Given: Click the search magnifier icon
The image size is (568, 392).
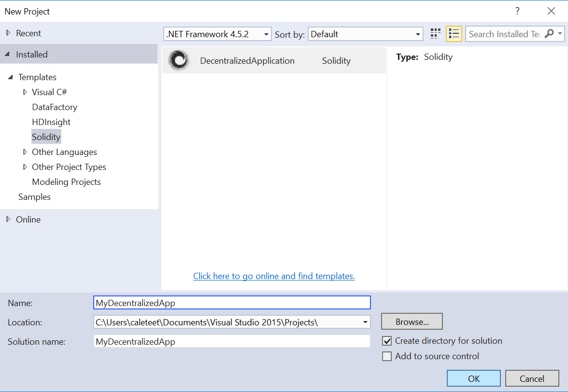Looking at the screenshot, I should pyautogui.click(x=548, y=34).
